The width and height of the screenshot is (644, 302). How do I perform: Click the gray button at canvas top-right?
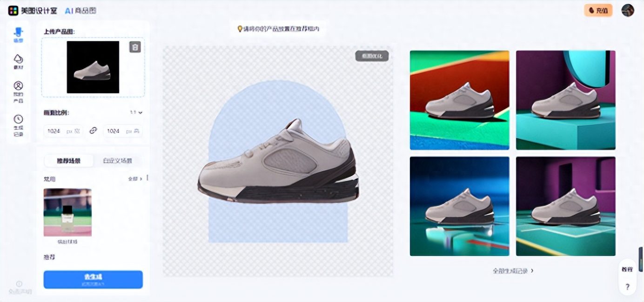[x=372, y=56]
